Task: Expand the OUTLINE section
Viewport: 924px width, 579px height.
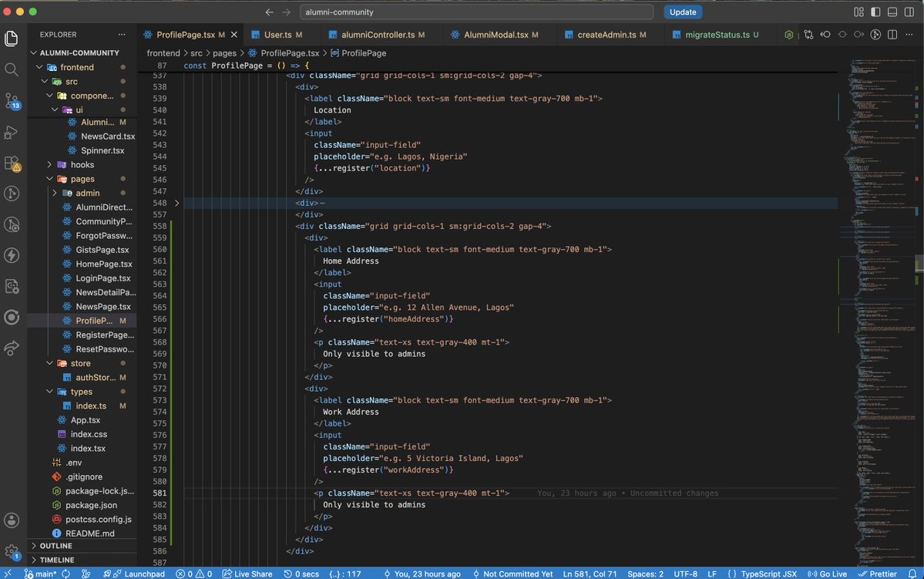Action: click(82, 546)
